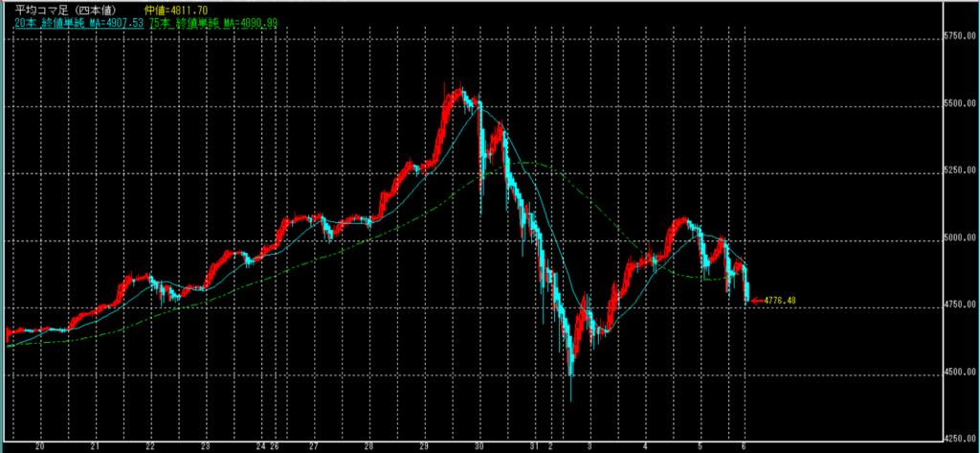Click date 29 on the time axis

423,446
